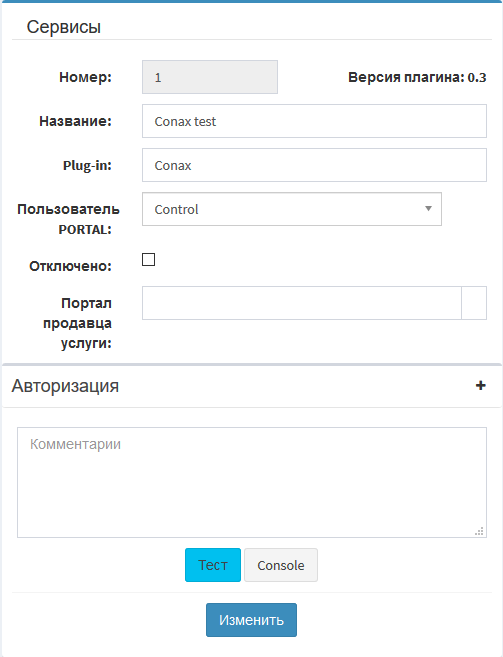Click the Название label text
Image resolution: width=503 pixels, height=657 pixels.
pyautogui.click(x=75, y=121)
